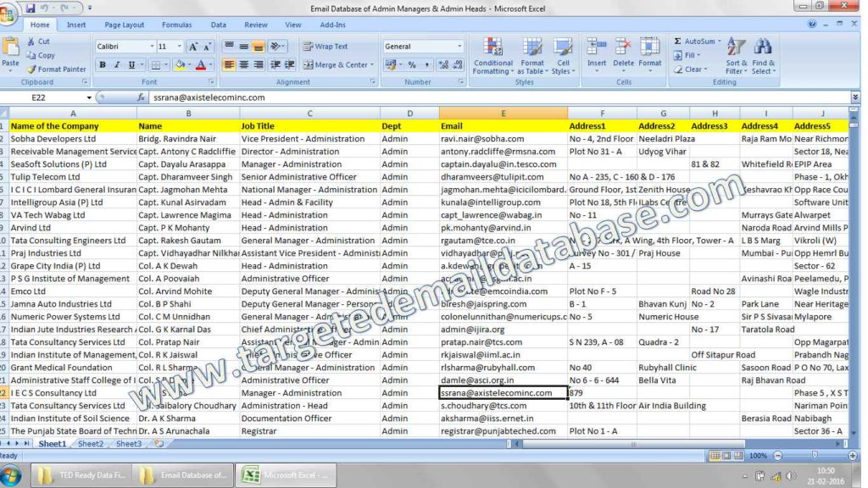Click the Insert Function fx button

click(x=141, y=97)
